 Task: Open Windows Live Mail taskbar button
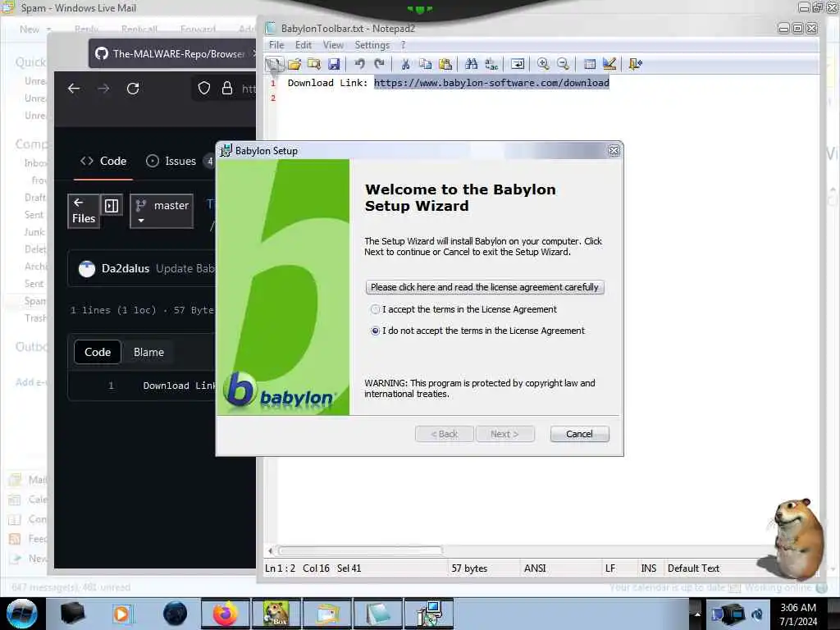pyautogui.click(x=327, y=614)
